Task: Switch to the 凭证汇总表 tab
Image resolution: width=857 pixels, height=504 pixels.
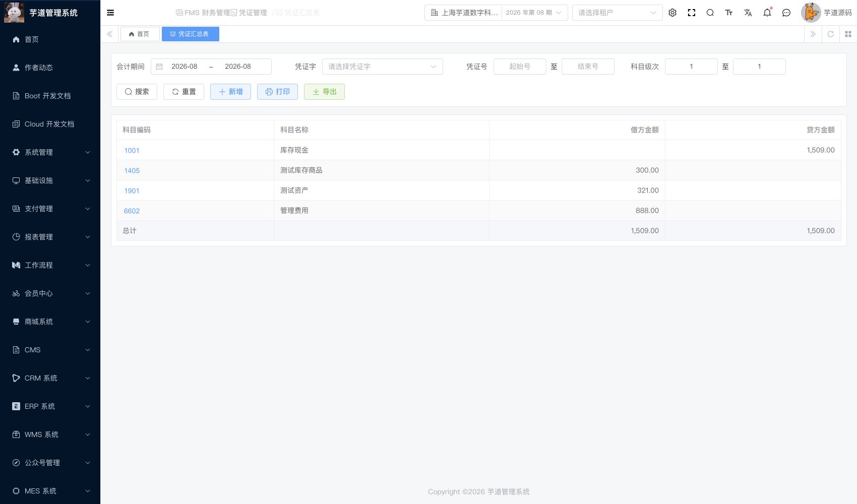Action: tap(190, 34)
